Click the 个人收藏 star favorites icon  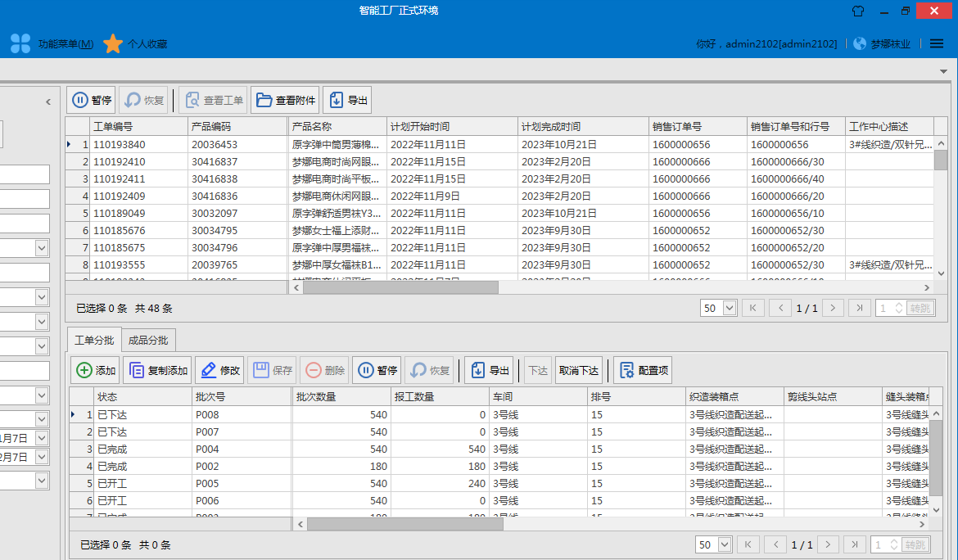pyautogui.click(x=113, y=44)
